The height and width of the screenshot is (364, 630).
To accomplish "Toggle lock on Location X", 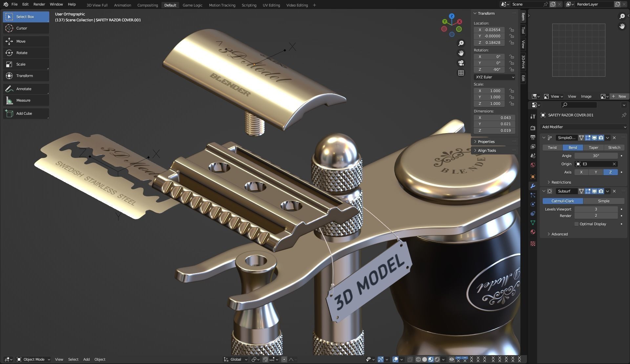I will point(512,30).
